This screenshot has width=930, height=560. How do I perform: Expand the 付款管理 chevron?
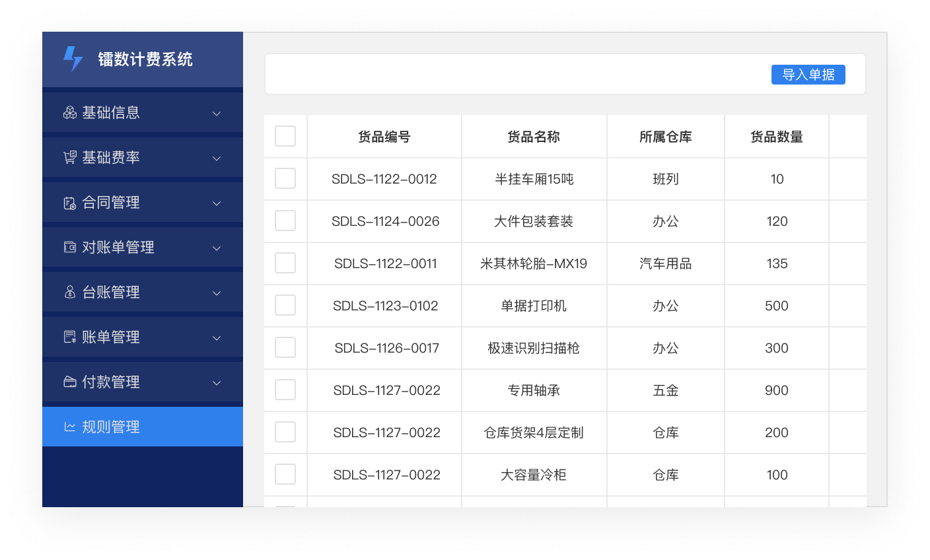point(217,383)
